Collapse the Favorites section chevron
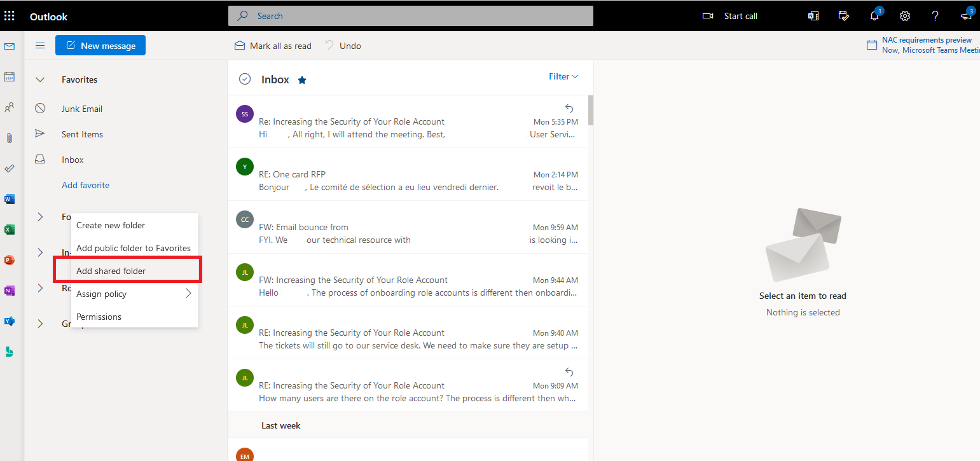The height and width of the screenshot is (461, 980). click(x=40, y=79)
